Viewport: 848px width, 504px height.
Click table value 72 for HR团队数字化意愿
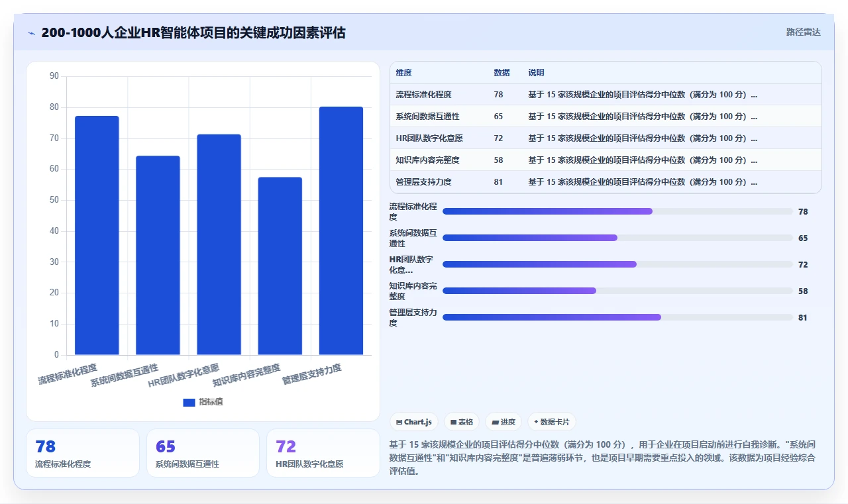(x=498, y=138)
